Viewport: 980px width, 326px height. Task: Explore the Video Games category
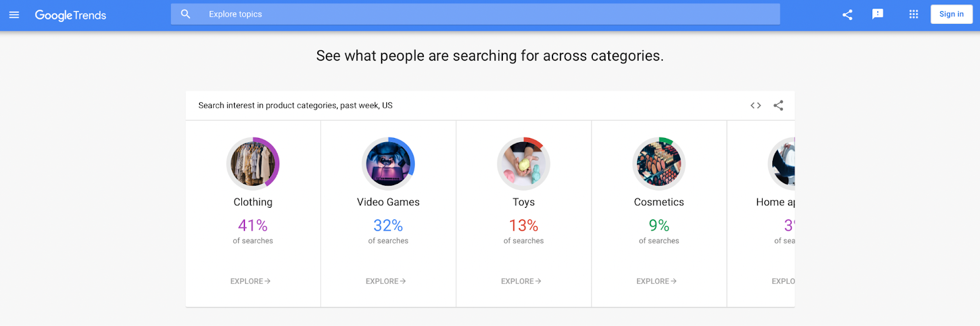386,281
